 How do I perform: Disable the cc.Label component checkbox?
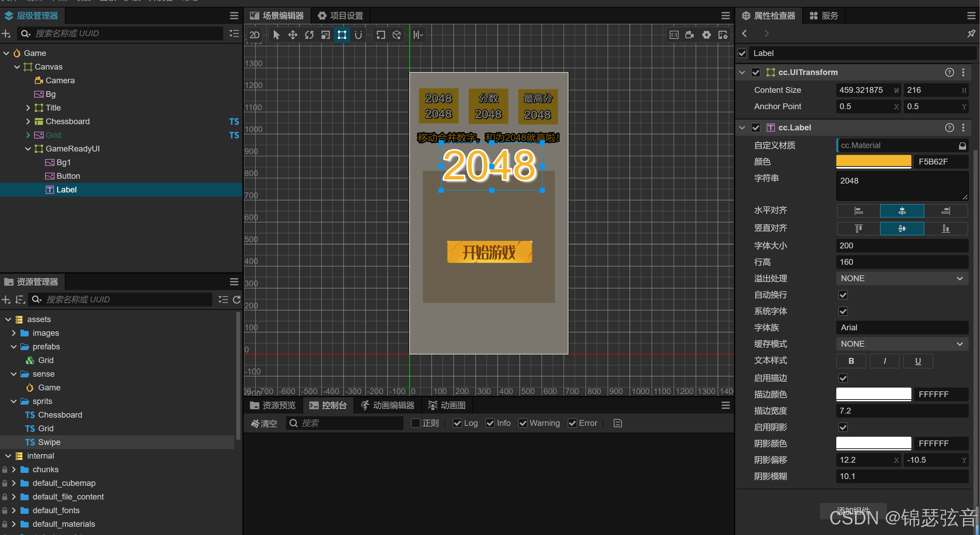click(755, 128)
